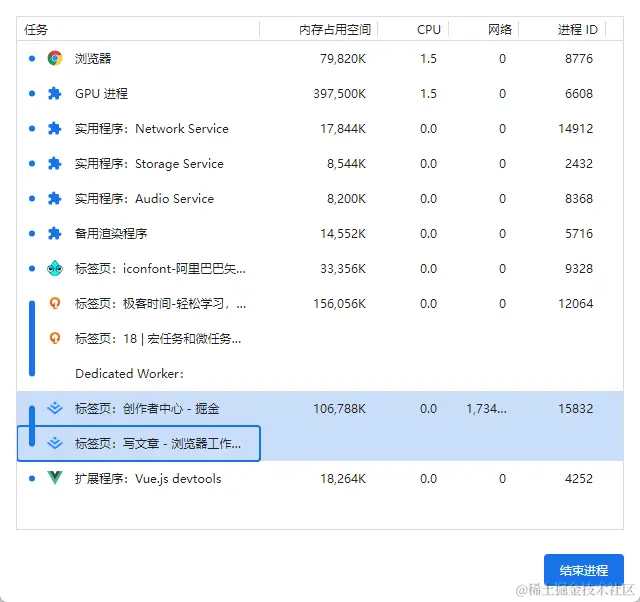Screen dimensions: 640x602
Task: Select 实用程序: Storage Service row
Action: [x=320, y=164]
